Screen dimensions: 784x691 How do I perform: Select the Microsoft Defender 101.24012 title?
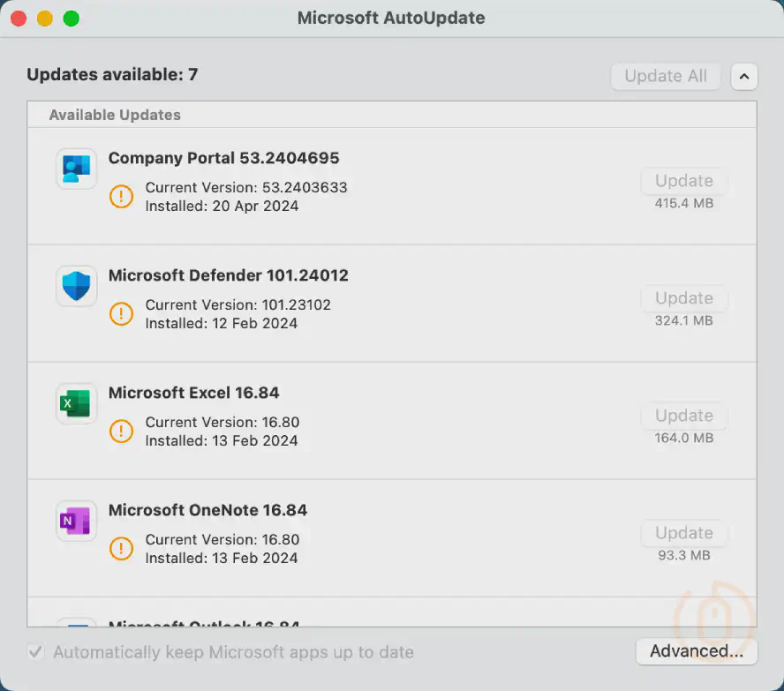pos(229,275)
